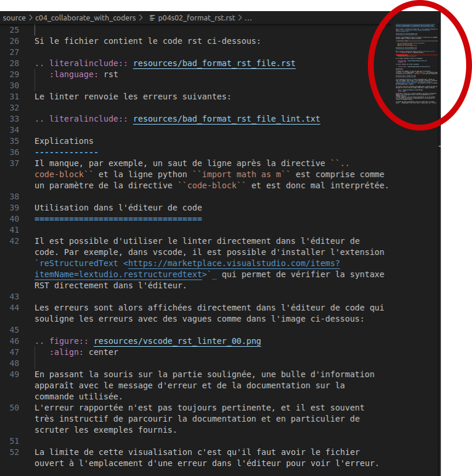The height and width of the screenshot is (476, 472).
Task: Follow the resources/bad_format_rst_file.rst link
Action: (x=214, y=64)
